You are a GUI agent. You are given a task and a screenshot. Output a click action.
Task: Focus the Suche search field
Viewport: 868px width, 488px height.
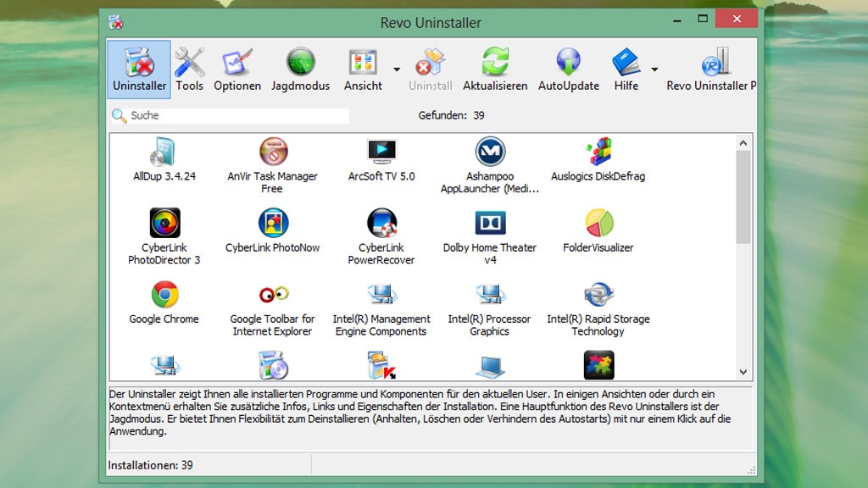[x=230, y=115]
